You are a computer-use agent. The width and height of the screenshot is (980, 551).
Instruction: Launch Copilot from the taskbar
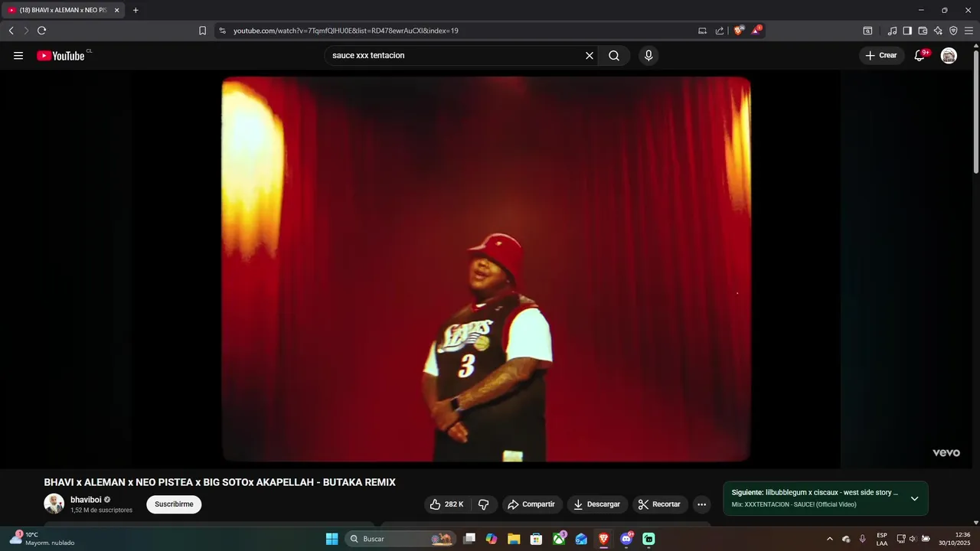point(492,539)
